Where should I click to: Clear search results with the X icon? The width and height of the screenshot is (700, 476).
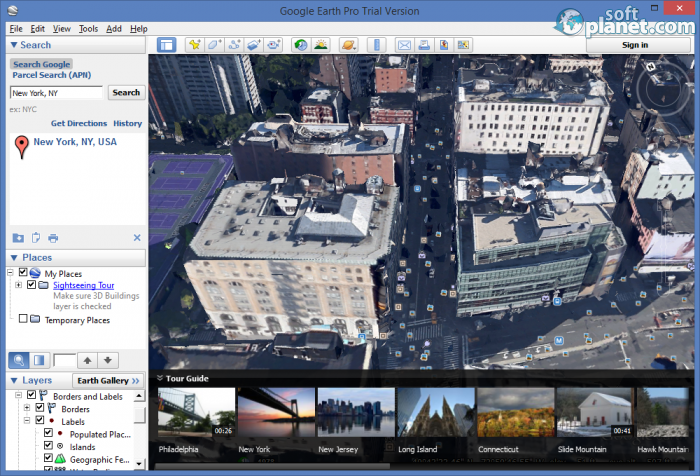(x=137, y=238)
